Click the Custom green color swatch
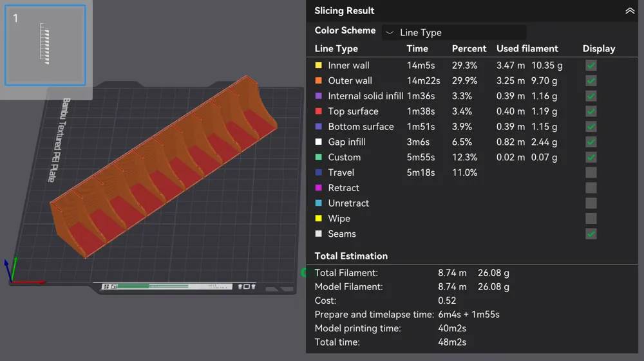Viewport: 644px width, 361px height. [318, 157]
